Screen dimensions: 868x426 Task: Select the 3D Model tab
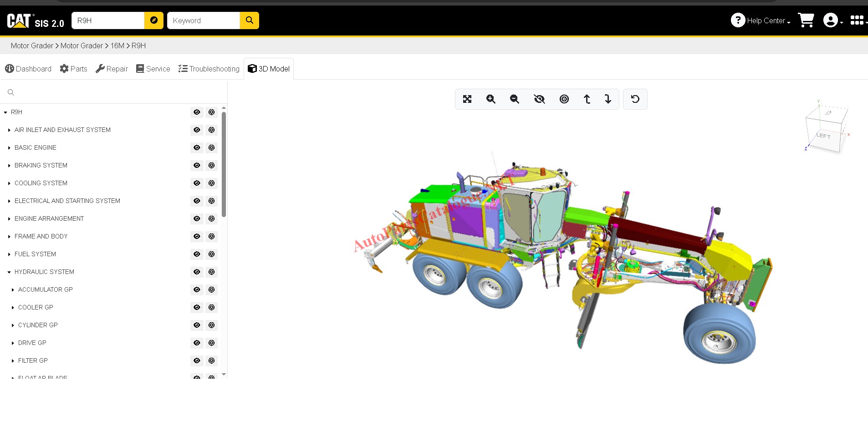(269, 69)
